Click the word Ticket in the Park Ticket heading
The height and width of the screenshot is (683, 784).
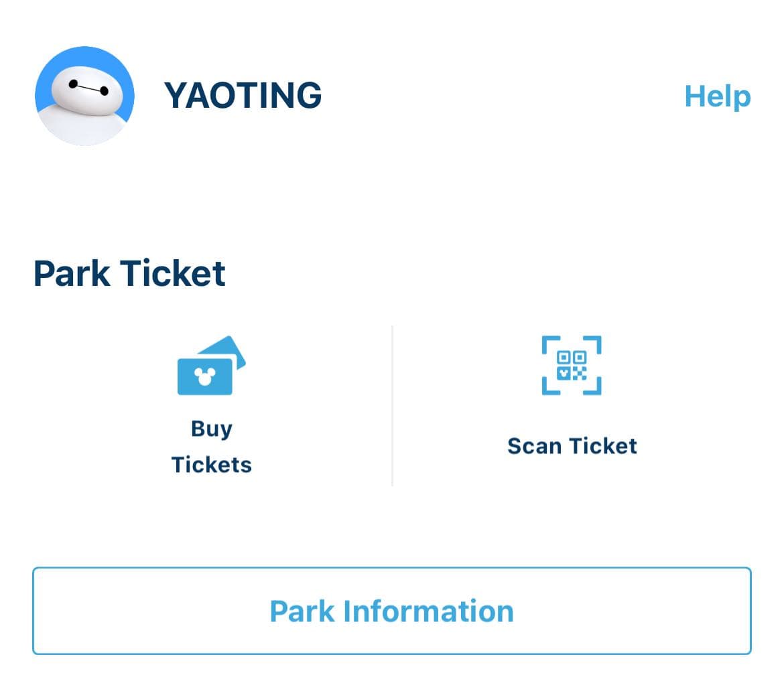pyautogui.click(x=173, y=273)
